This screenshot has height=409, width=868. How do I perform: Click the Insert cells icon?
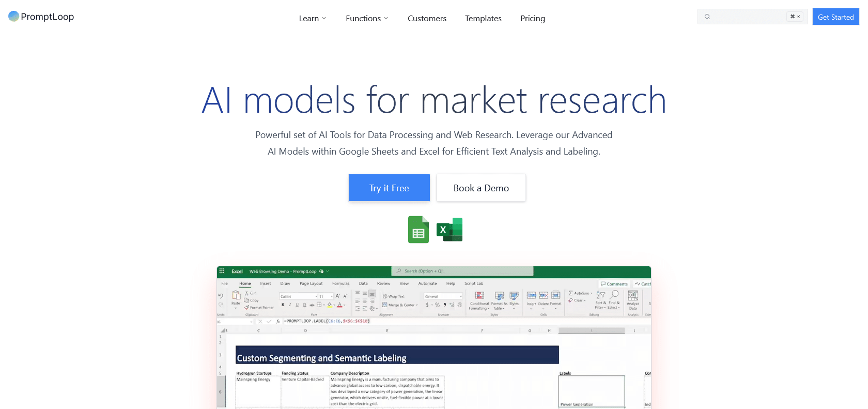coord(531,295)
